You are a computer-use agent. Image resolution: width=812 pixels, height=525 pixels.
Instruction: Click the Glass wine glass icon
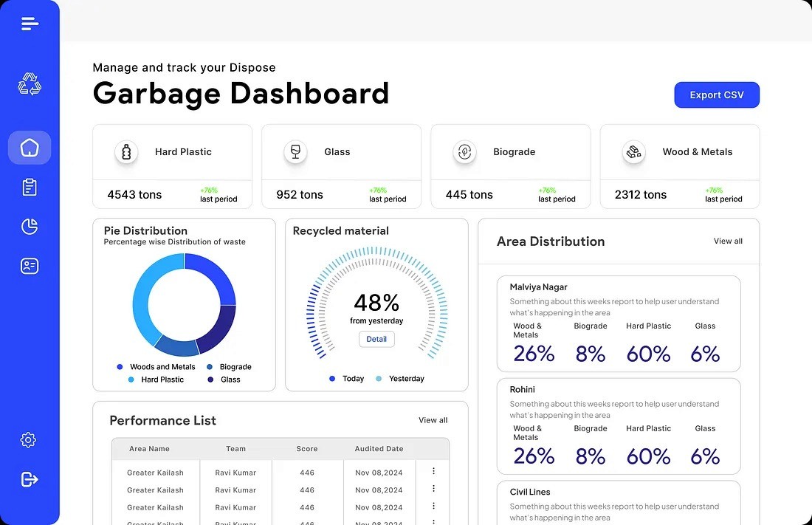tap(296, 152)
